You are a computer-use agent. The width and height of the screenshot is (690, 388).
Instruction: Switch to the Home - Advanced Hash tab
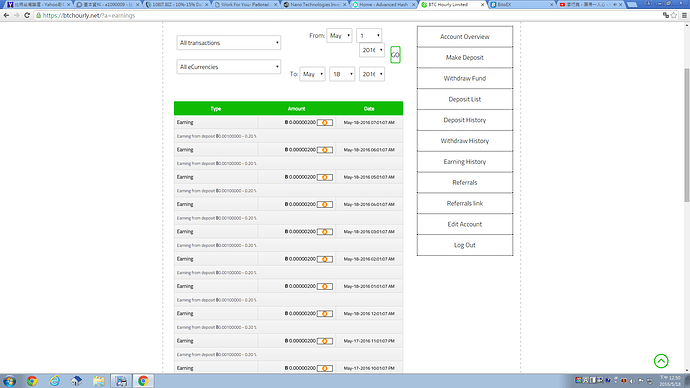tap(384, 4)
